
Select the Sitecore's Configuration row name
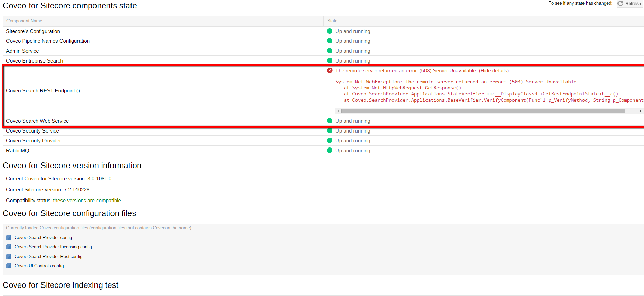pos(33,31)
